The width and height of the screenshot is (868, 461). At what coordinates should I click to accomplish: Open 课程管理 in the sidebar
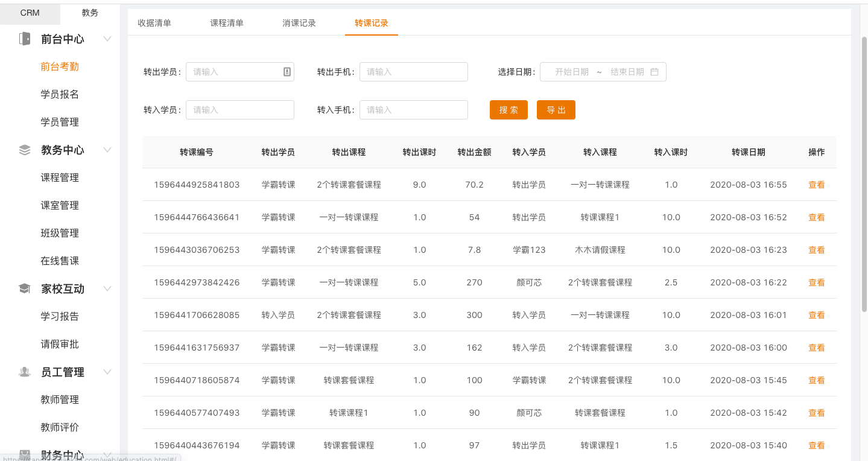(60, 178)
